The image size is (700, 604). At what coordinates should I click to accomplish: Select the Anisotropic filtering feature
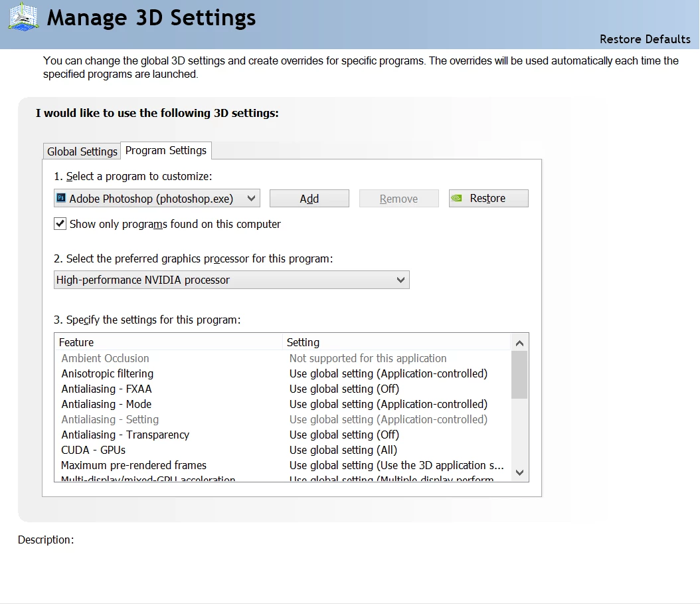click(107, 373)
